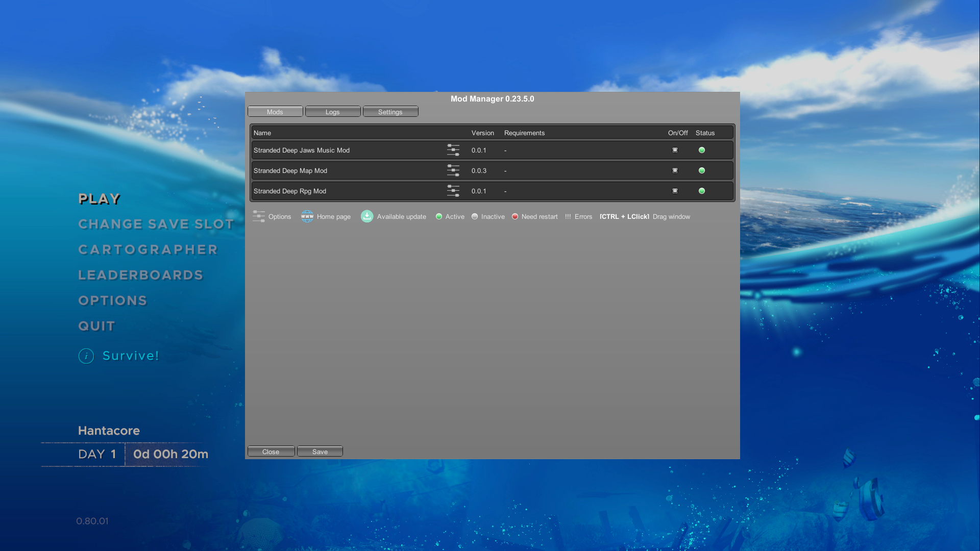Open the Settings tab
The image size is (980, 551).
390,112
